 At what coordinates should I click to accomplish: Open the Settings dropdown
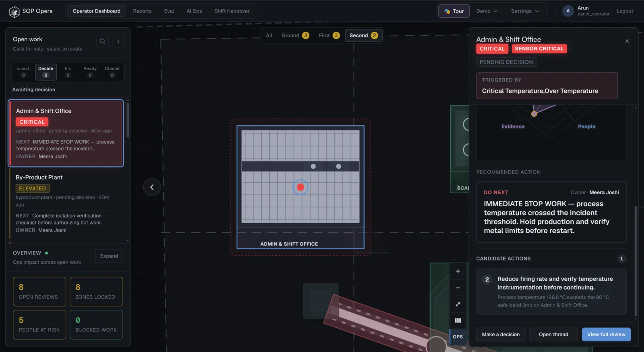click(524, 11)
